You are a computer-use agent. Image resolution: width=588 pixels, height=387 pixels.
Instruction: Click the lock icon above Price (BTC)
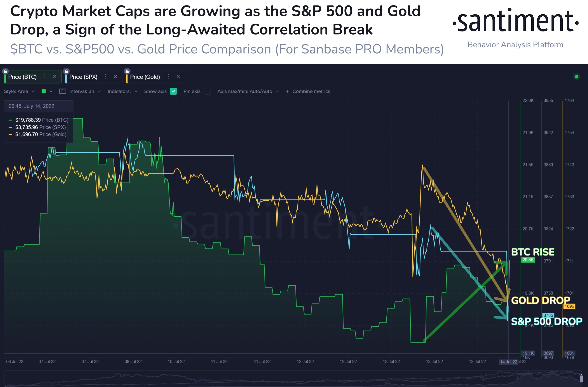pyautogui.click(x=5, y=71)
